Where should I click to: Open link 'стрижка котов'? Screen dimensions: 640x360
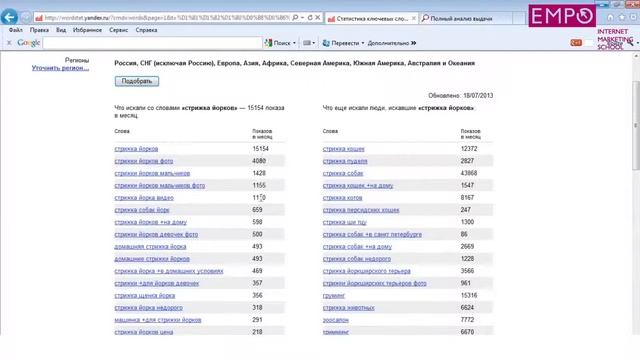pyautogui.click(x=342, y=198)
